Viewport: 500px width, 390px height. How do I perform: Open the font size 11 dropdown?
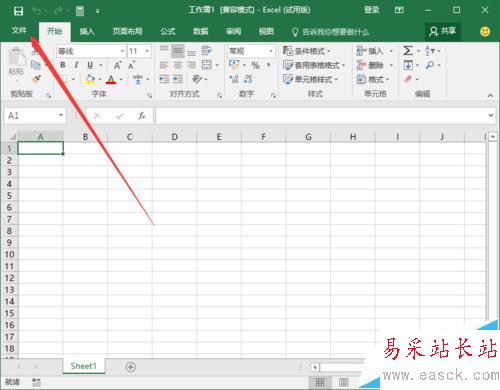(147, 51)
